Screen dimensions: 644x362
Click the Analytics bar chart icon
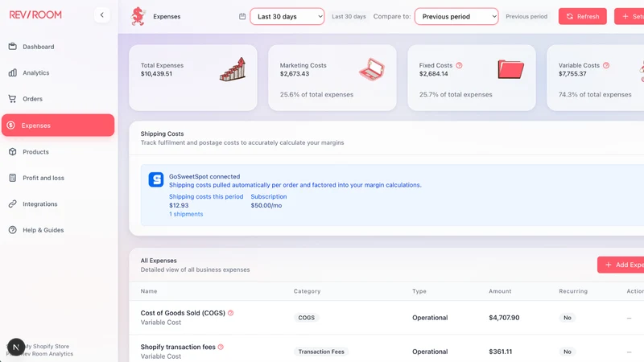tap(13, 72)
